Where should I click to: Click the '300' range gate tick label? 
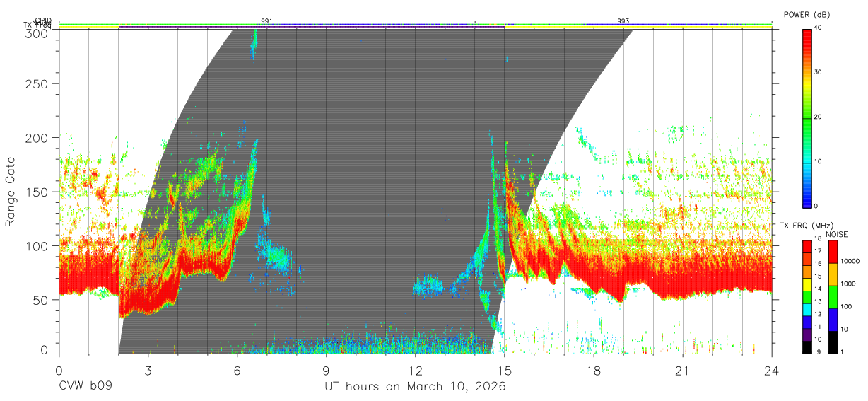pos(38,33)
